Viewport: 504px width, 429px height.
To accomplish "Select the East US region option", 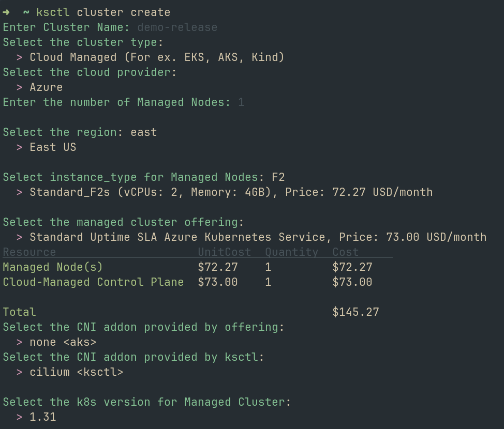I will point(53,147).
